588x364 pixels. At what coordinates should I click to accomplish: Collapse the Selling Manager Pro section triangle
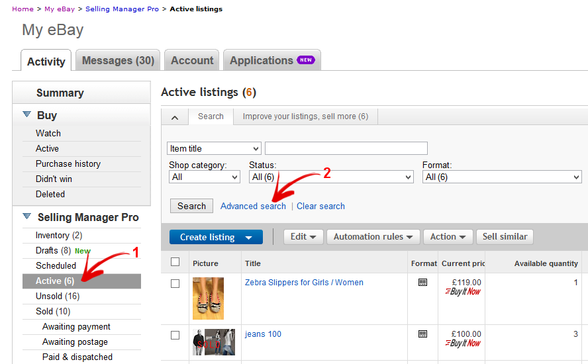pos(27,216)
